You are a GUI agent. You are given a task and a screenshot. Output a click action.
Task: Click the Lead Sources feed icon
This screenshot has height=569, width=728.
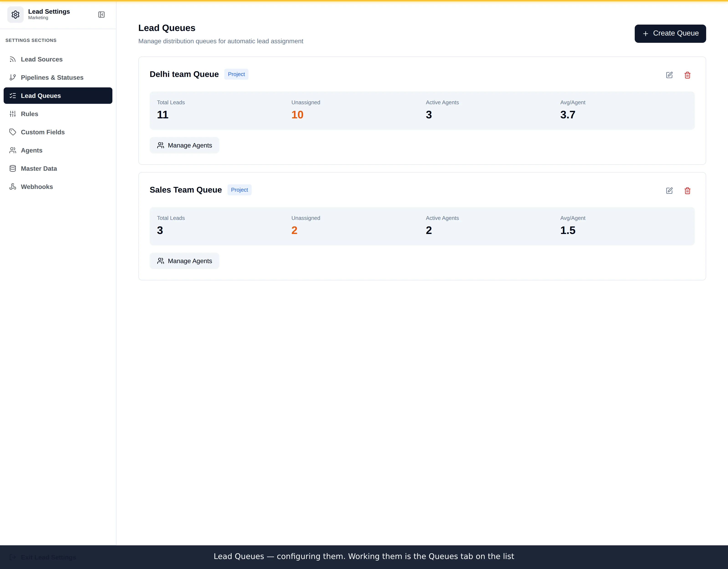click(x=13, y=59)
